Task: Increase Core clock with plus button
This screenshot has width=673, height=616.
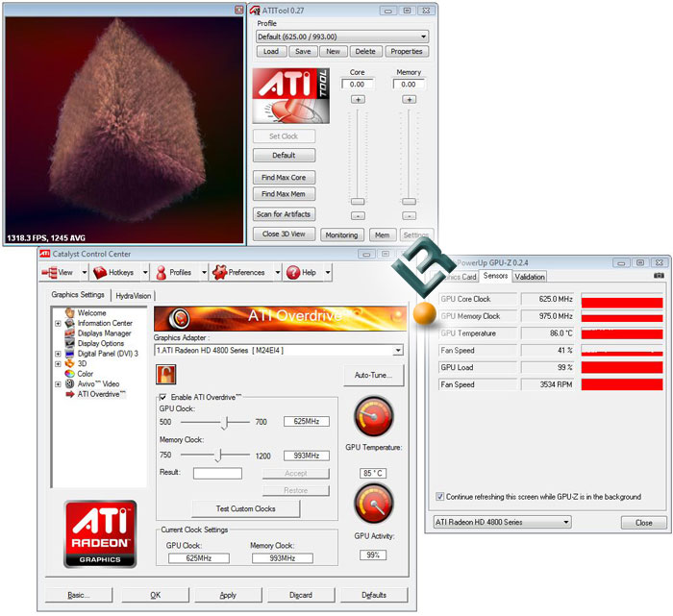Action: 358,100
